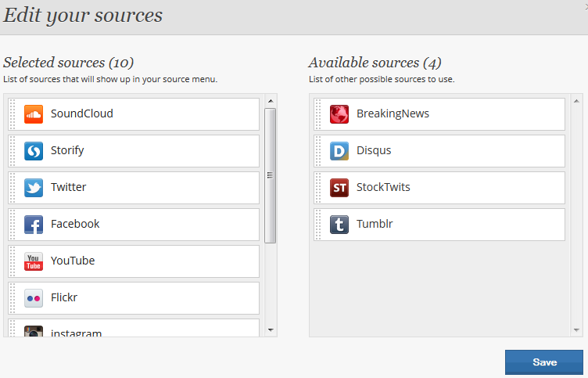Click the Available sources scroll up arrow

click(577, 101)
